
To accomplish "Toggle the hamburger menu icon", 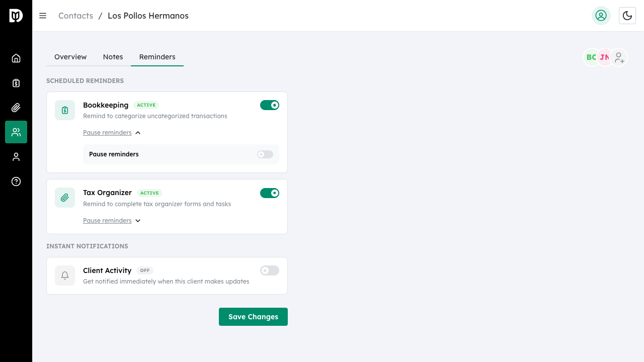I will [43, 16].
